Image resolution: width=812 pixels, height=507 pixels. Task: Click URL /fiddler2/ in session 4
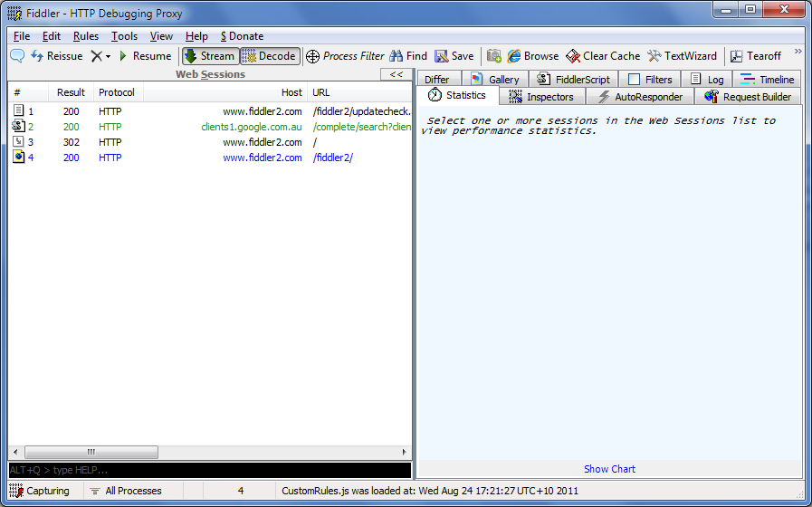tap(333, 158)
